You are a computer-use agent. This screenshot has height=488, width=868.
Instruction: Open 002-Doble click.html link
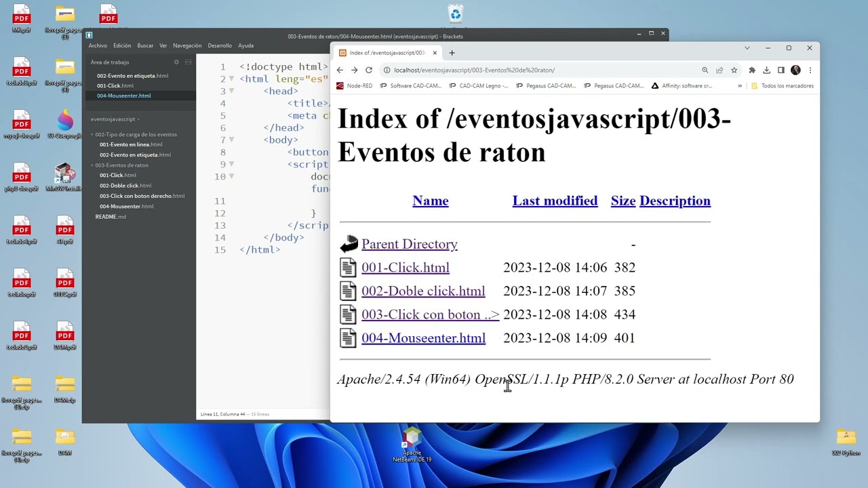click(423, 291)
